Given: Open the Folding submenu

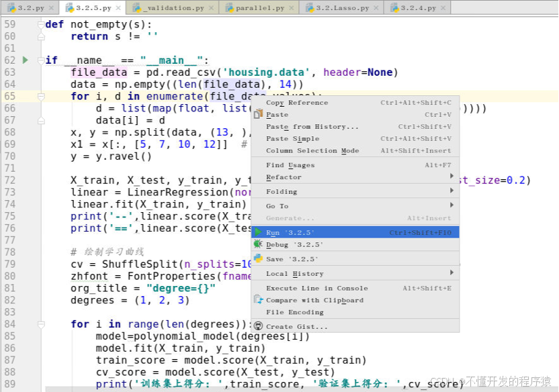Looking at the screenshot, I should point(355,191).
